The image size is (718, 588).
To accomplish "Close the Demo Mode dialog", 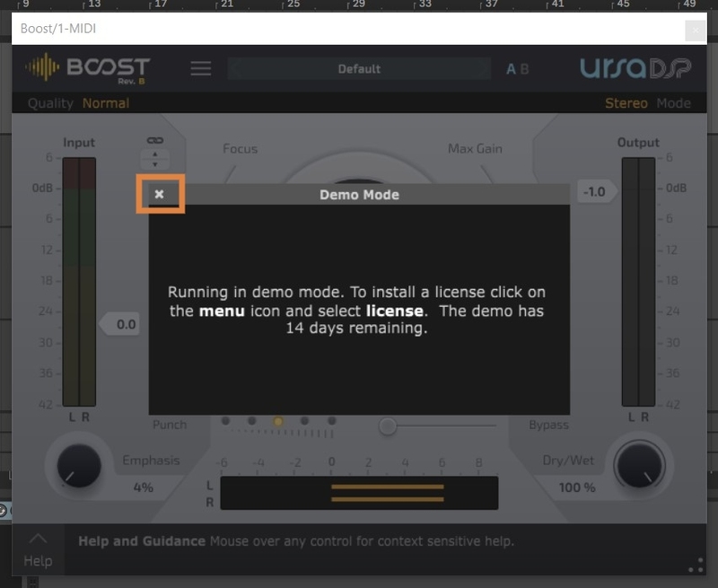I will (159, 194).
